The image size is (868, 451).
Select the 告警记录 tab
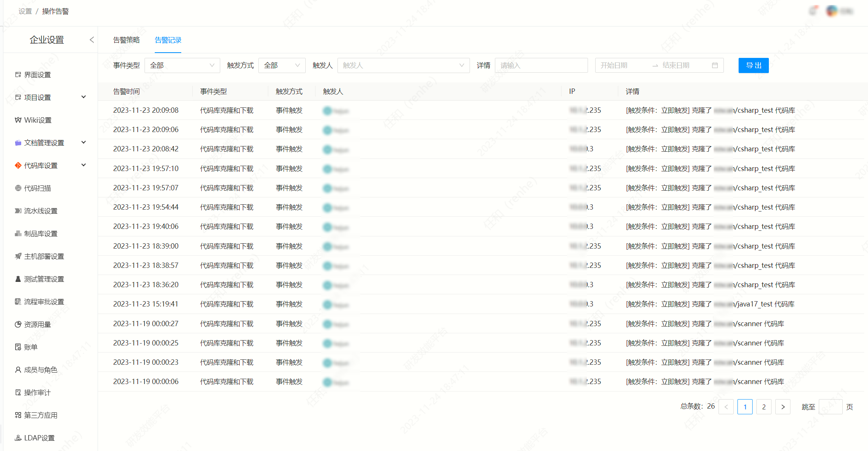tap(168, 40)
